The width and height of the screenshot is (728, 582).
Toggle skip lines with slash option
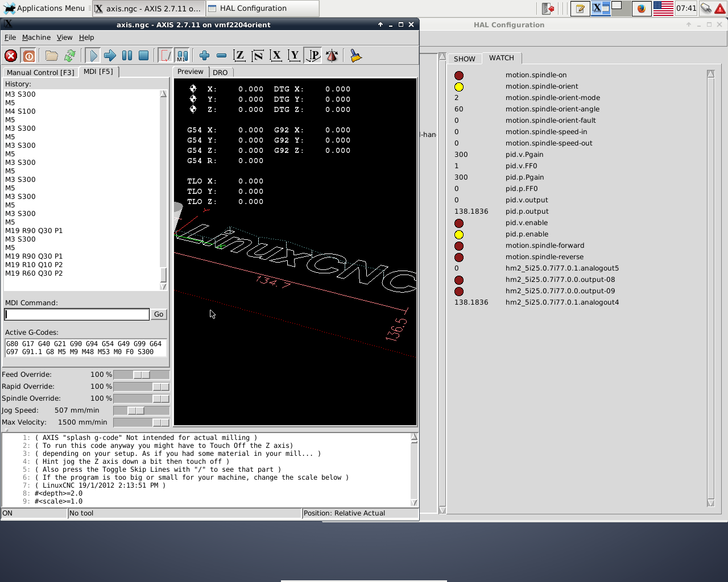pyautogui.click(x=165, y=56)
